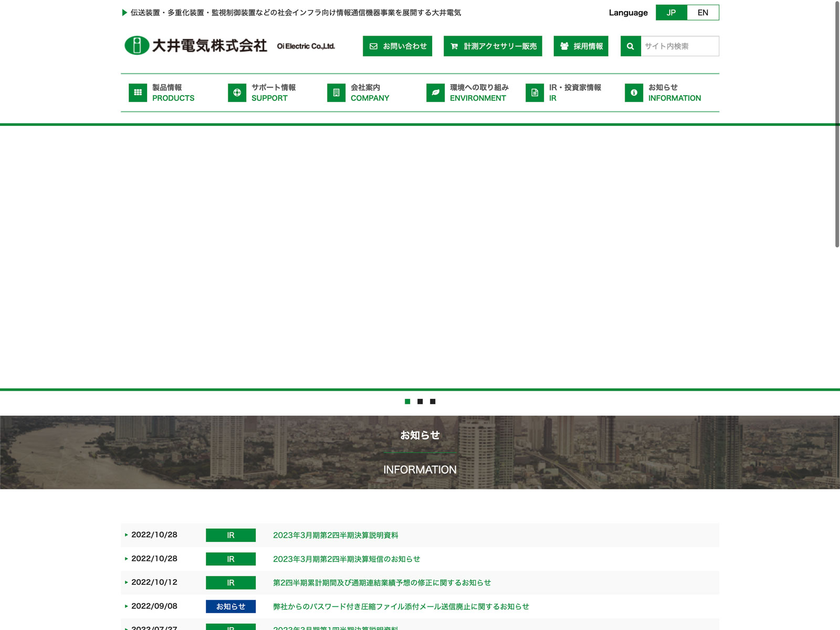Click the IR document icon
Screen dimensions: 840x630
pos(534,92)
